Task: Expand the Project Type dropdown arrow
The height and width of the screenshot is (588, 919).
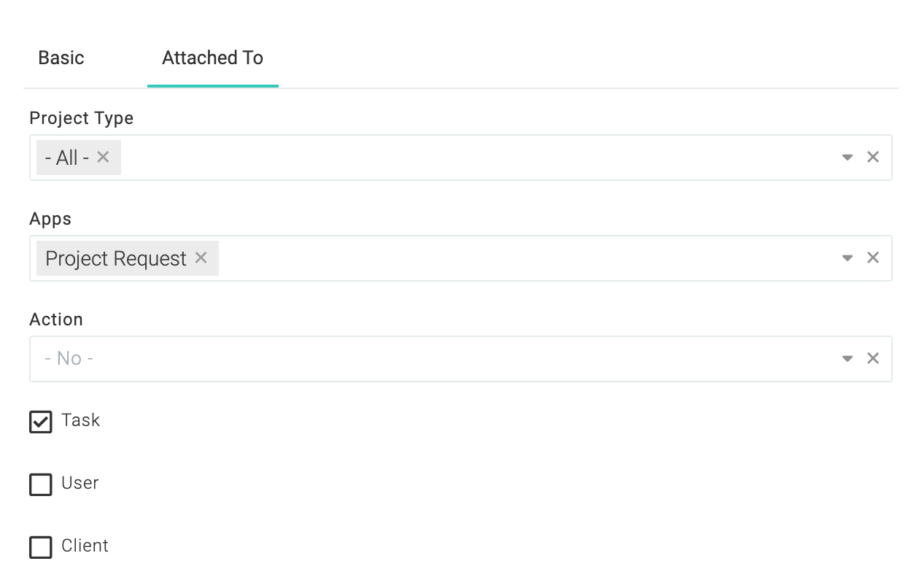Action: pyautogui.click(x=848, y=157)
